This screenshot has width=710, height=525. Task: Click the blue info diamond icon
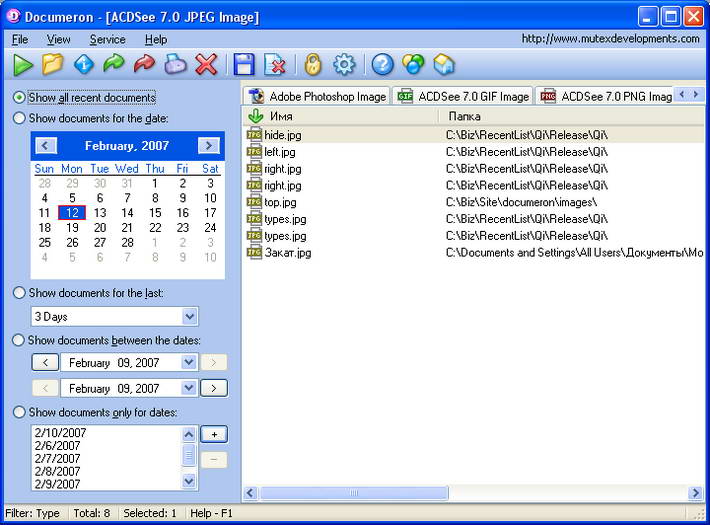(84, 64)
